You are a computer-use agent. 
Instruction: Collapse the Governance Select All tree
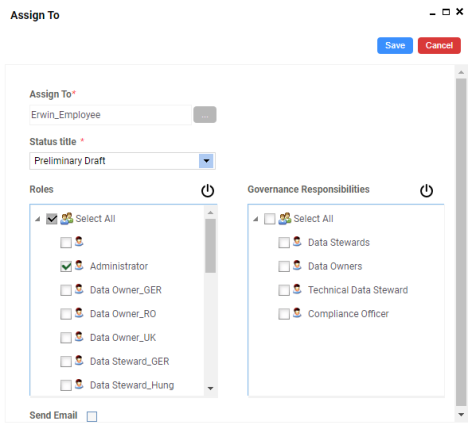click(x=256, y=219)
